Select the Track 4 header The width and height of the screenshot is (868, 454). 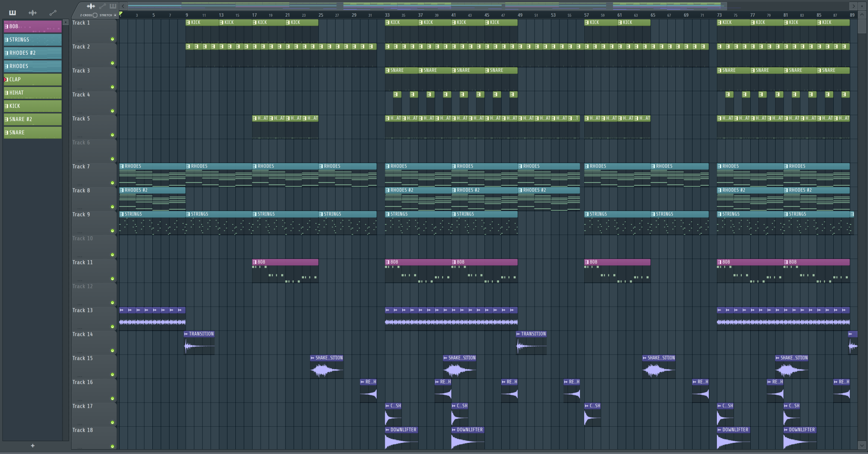(x=94, y=103)
